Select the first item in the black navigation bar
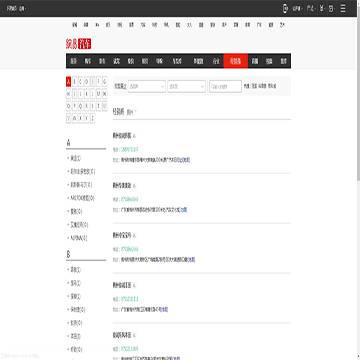This screenshot has width=360, height=360. (x=74, y=61)
